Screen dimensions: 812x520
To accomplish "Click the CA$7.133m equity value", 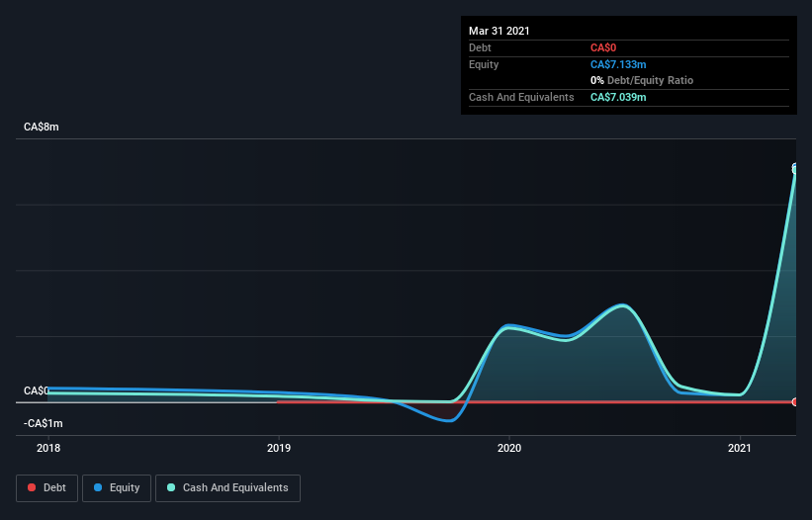I will click(x=618, y=64).
